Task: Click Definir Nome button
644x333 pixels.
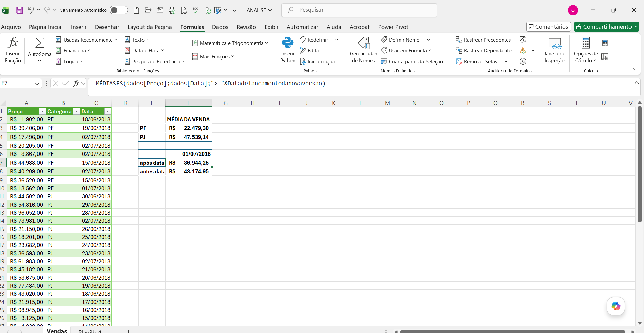Action: (400, 40)
